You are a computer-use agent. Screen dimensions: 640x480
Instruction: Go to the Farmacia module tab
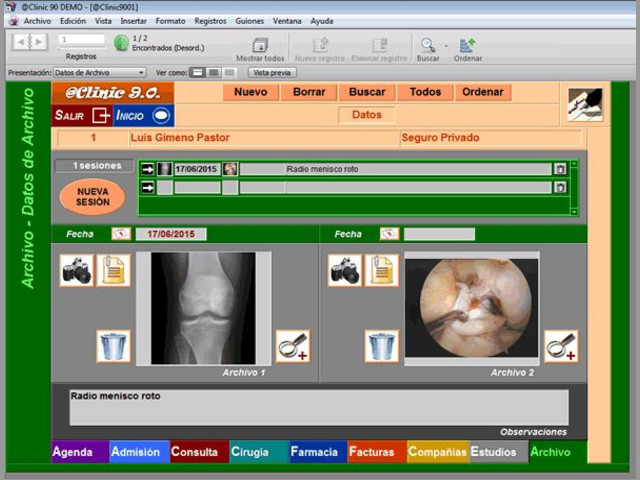coord(318,451)
